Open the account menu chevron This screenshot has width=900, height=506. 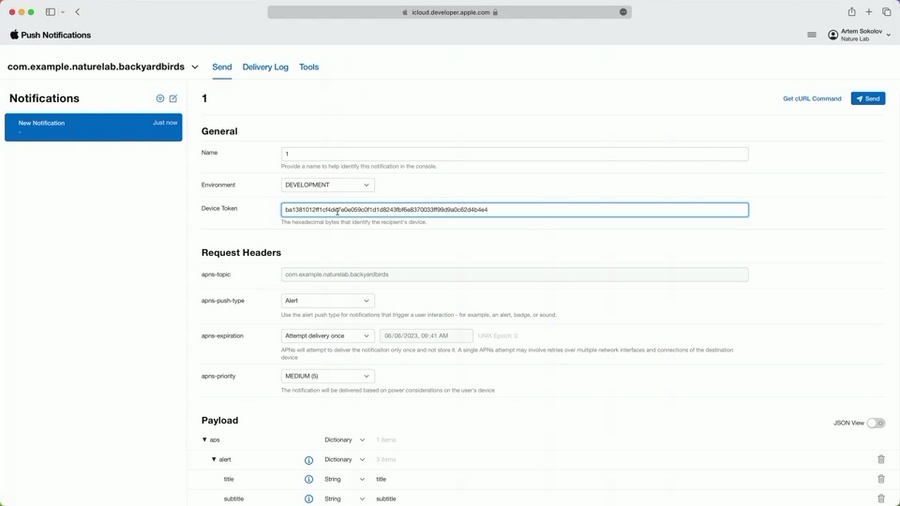coord(889,35)
